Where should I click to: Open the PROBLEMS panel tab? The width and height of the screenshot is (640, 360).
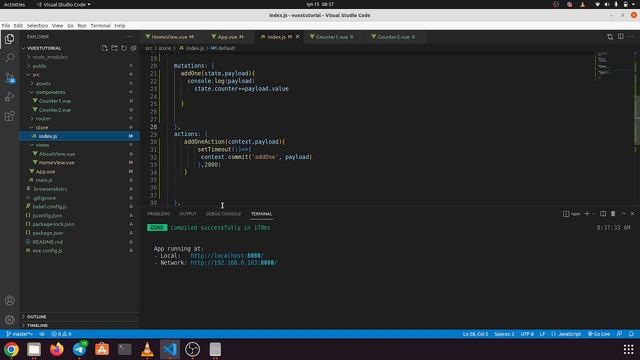[x=158, y=214]
